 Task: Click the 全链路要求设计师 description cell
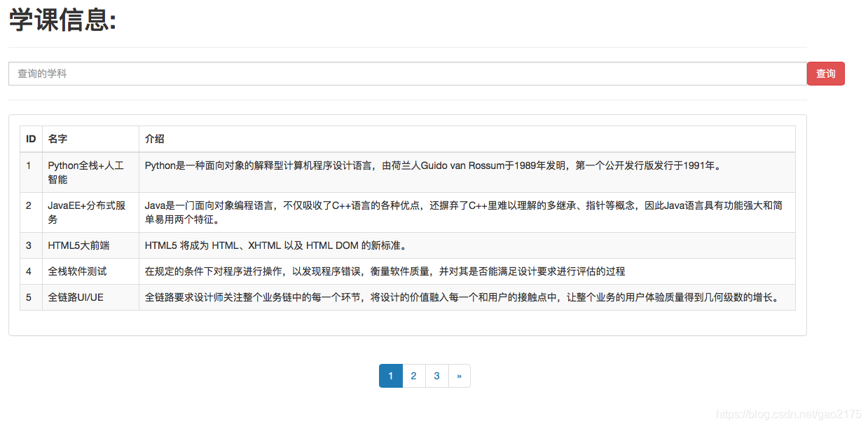click(467, 297)
